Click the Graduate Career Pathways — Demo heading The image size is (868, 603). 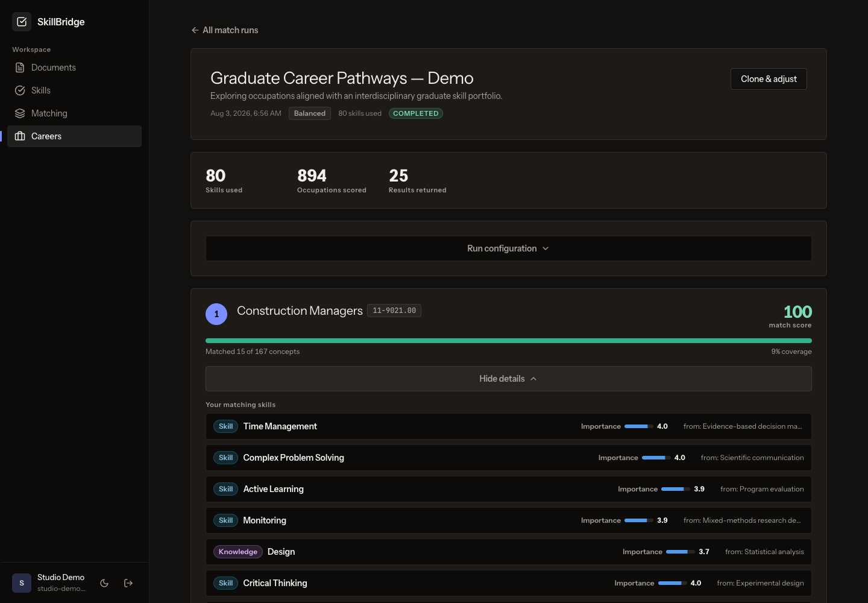(x=342, y=78)
